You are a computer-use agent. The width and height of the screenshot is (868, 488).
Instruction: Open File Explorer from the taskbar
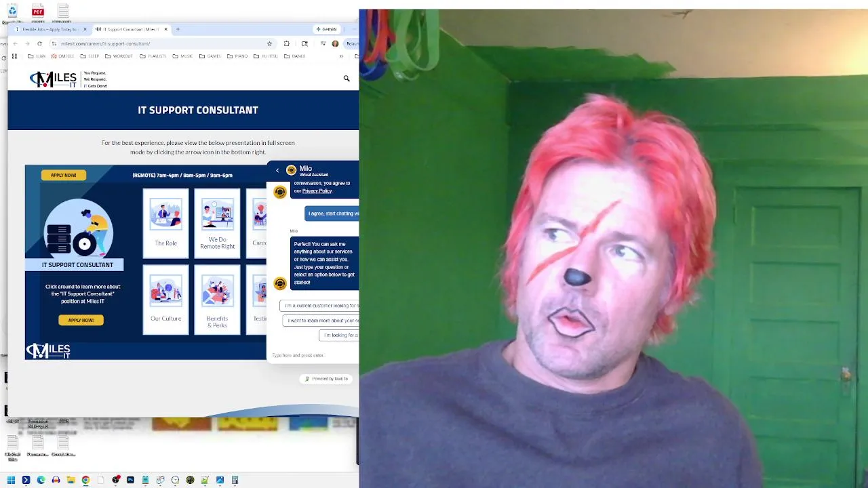click(x=71, y=480)
